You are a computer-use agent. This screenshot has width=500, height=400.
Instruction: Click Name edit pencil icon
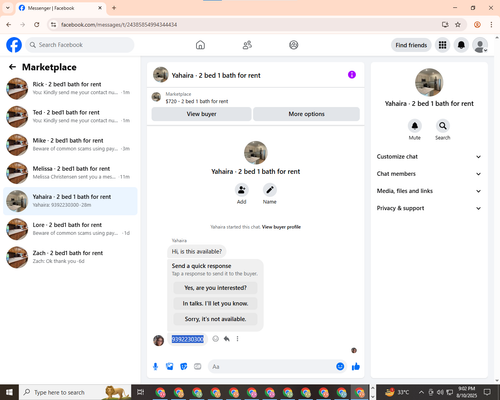tap(270, 190)
